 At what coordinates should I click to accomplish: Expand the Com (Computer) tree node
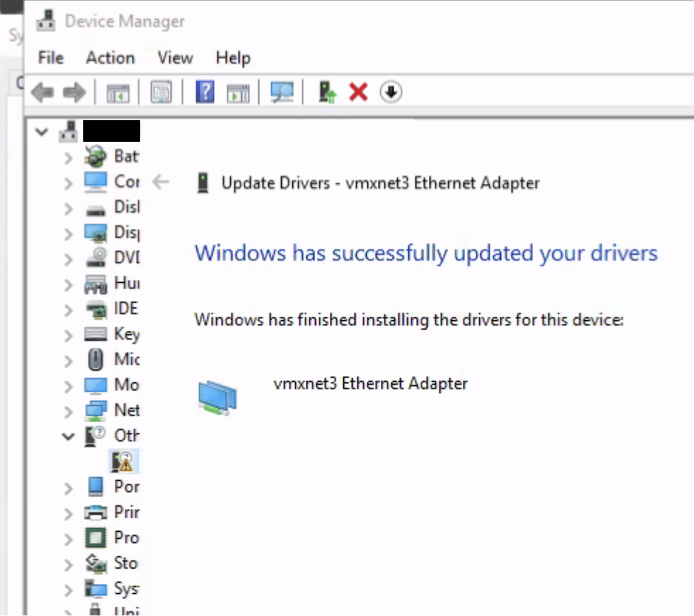(x=68, y=183)
